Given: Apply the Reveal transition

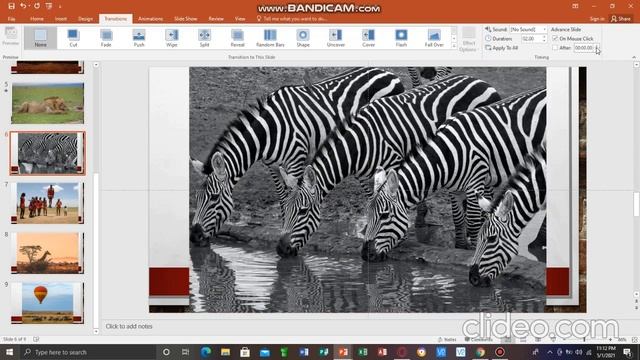Looking at the screenshot, I should (237, 38).
